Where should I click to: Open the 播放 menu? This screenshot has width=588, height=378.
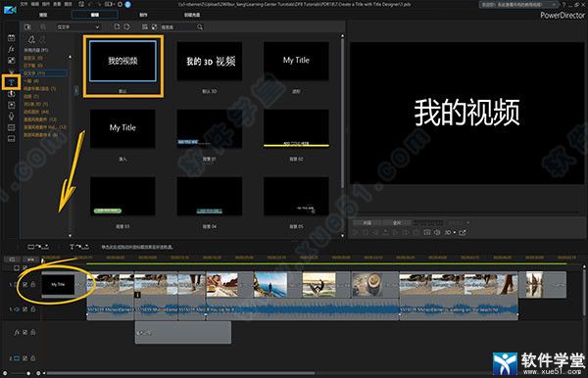coord(68,4)
